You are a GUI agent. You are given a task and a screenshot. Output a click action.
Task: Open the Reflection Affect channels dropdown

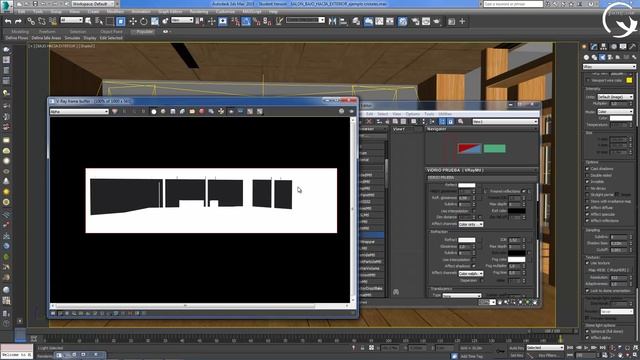[x=471, y=224]
